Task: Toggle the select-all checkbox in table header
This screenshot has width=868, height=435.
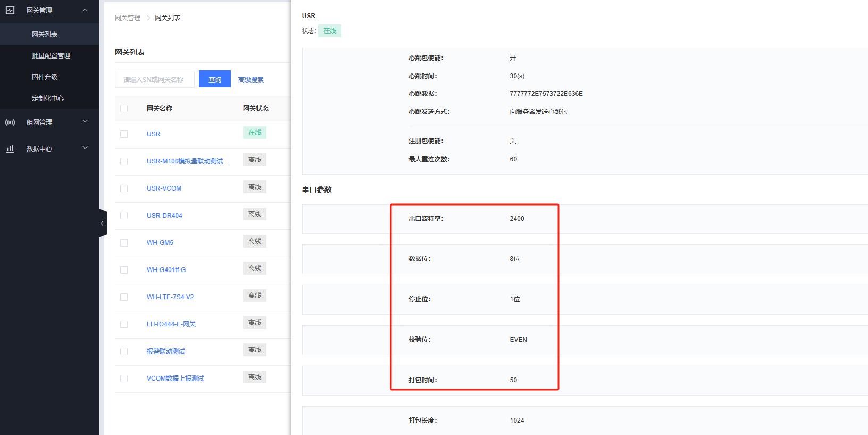Action: [x=124, y=109]
